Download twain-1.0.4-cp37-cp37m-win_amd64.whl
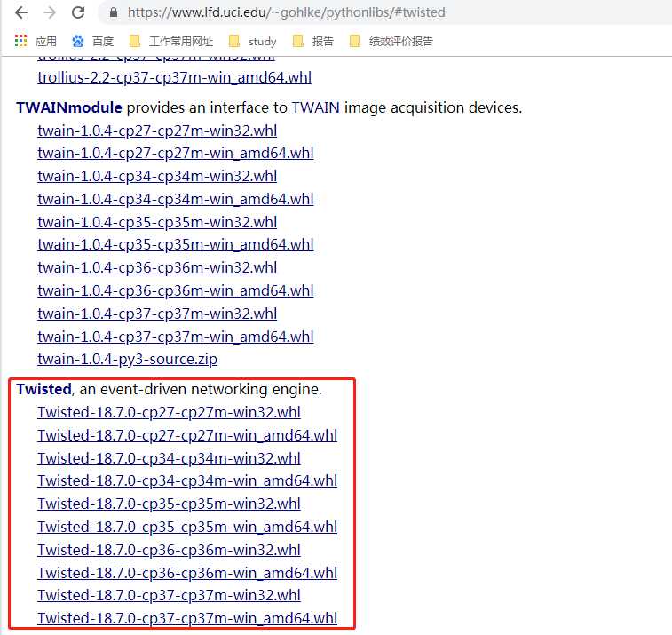Viewport: 672px width, 635px height. tap(176, 337)
